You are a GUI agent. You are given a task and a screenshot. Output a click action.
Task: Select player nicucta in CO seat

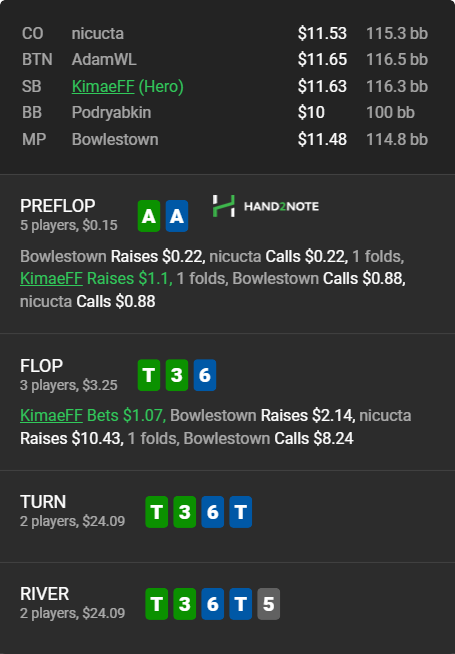pos(98,33)
